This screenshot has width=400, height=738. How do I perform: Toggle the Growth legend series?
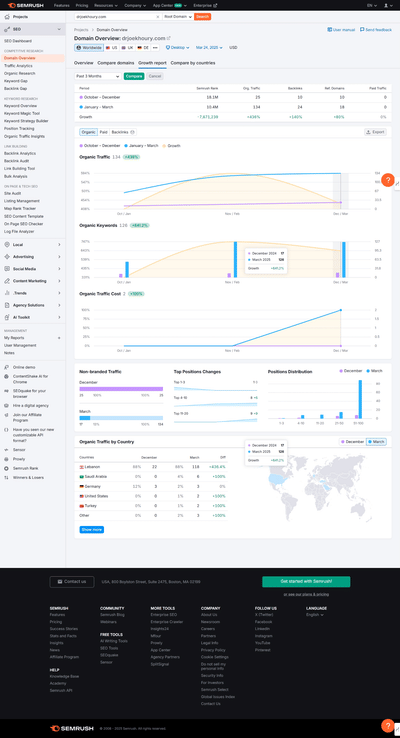[171, 146]
